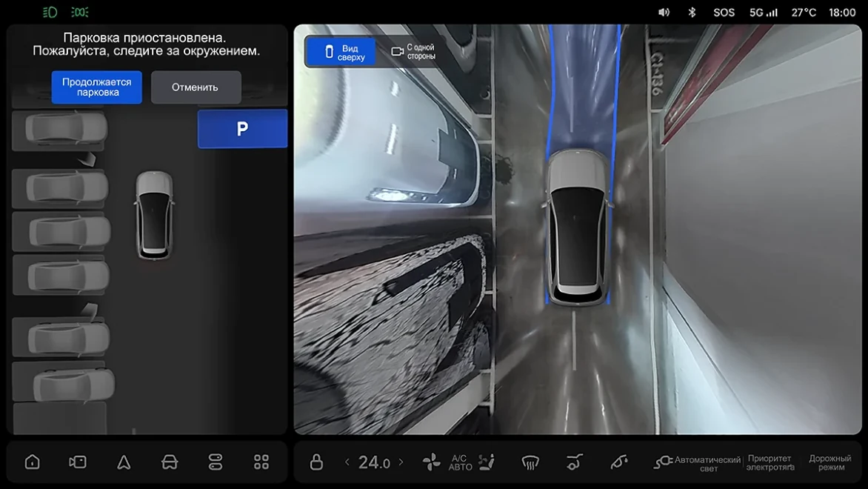Tap the fuel/charge port door icon
This screenshot has height=489, width=868.
619,462
